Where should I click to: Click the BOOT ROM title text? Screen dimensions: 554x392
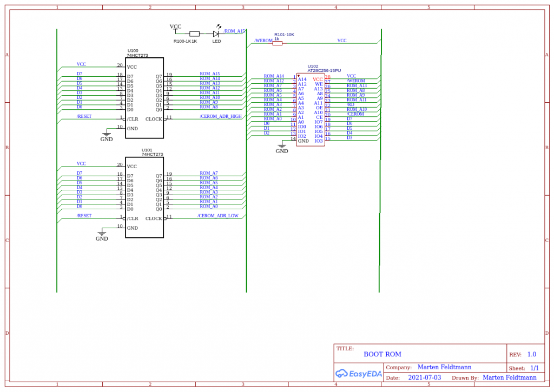(x=382, y=354)
